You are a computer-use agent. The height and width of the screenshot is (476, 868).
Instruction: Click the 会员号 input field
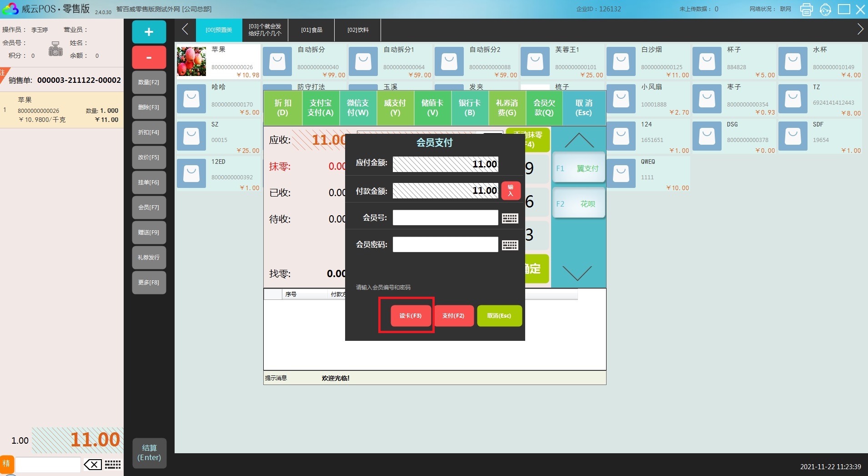click(x=445, y=218)
